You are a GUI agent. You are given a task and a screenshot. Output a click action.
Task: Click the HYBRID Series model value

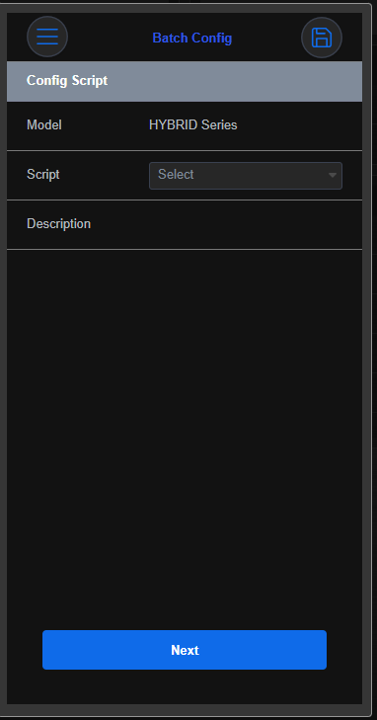point(193,125)
